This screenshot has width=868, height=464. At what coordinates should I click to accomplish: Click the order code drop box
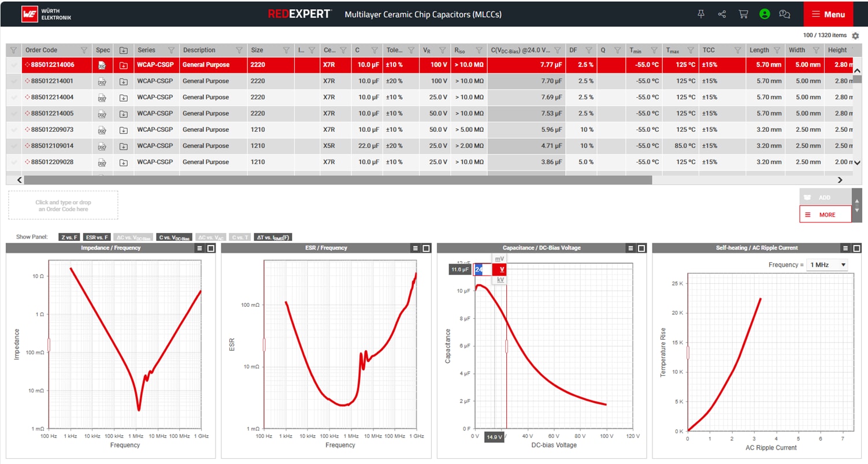pos(63,205)
